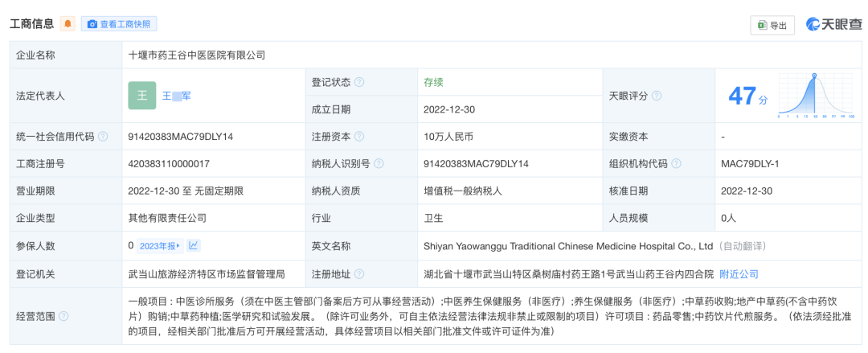
Task: Expand the 2023年报 year dropdown
Action: pyautogui.click(x=160, y=246)
